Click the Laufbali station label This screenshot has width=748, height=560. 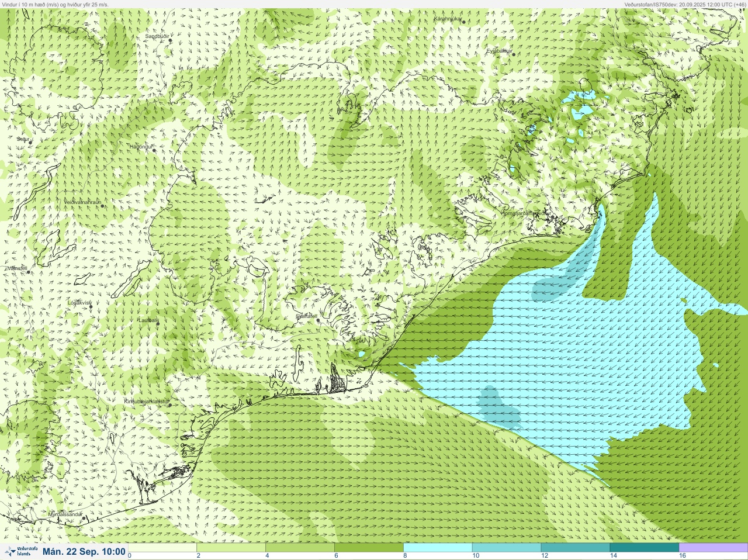pyautogui.click(x=147, y=320)
